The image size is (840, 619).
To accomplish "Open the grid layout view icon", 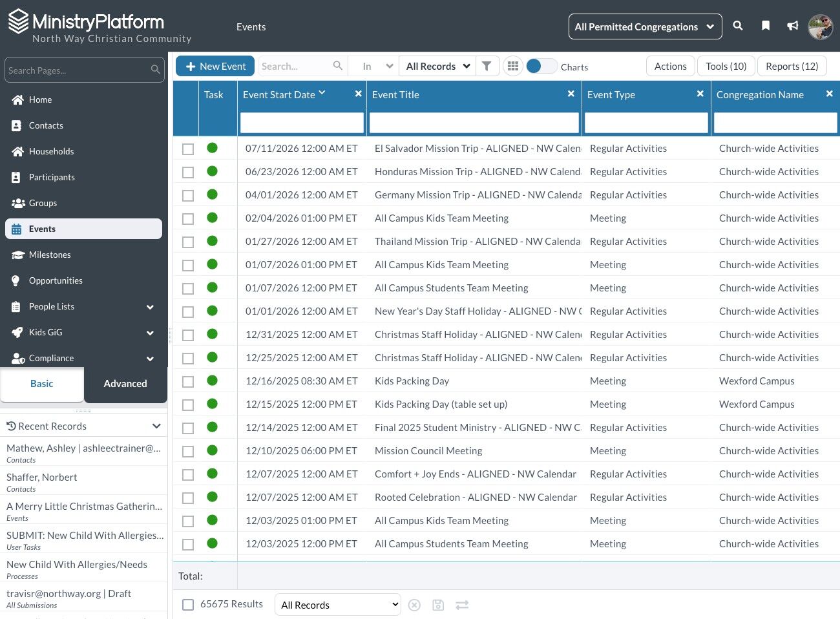I will 513,66.
